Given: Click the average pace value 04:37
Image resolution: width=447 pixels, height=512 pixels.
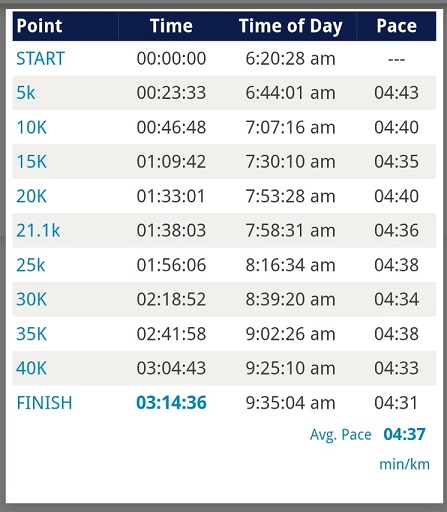Looking at the screenshot, I should 404,434.
